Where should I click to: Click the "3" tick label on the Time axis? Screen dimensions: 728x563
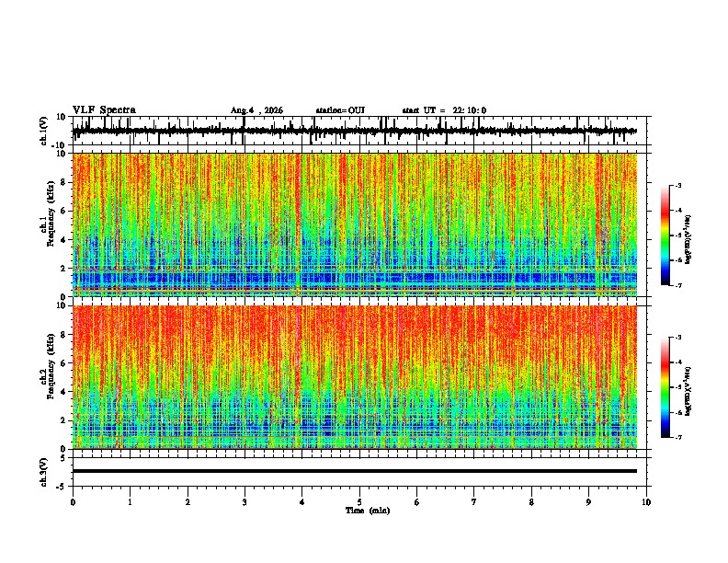[x=245, y=502]
